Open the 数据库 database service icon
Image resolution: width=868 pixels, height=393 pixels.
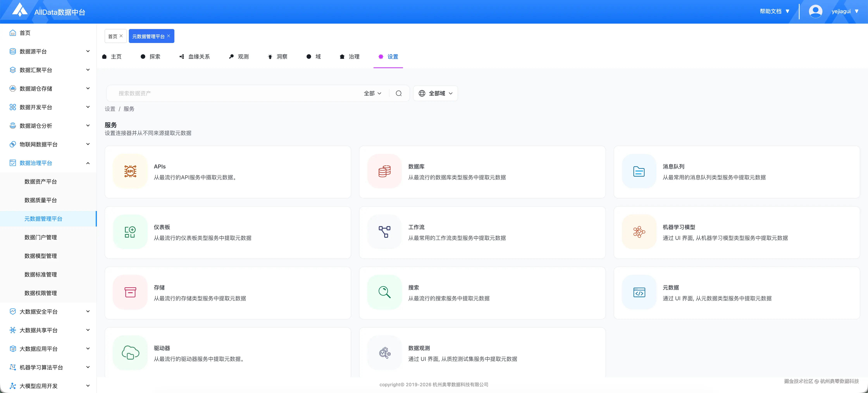pos(384,171)
